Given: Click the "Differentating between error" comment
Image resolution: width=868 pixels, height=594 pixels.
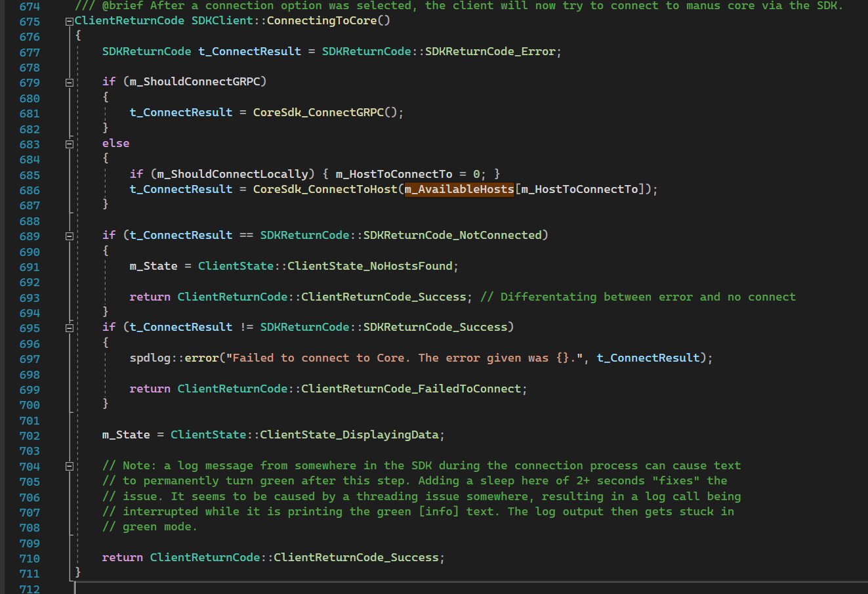Looking at the screenshot, I should pyautogui.click(x=638, y=297).
